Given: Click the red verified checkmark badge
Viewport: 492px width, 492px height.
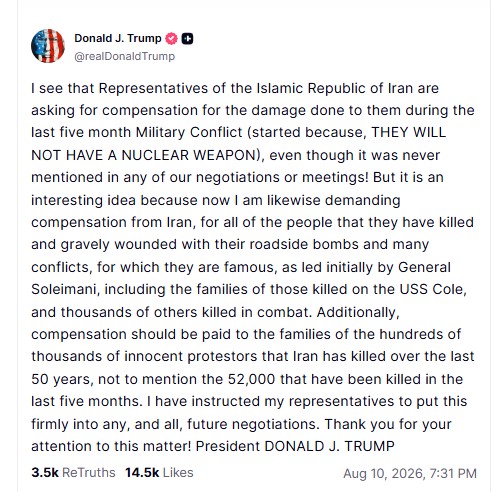Looking at the screenshot, I should pyautogui.click(x=171, y=39).
